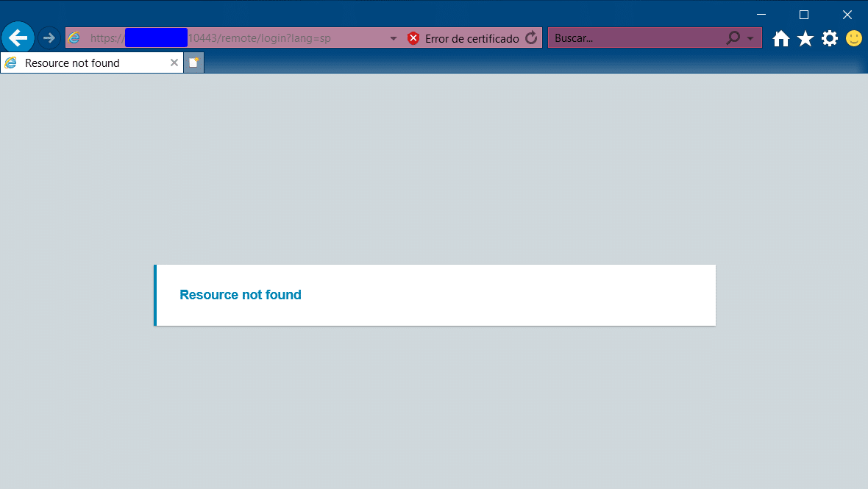This screenshot has height=489, width=868.
Task: Click the forward navigation arrow
Action: point(49,38)
